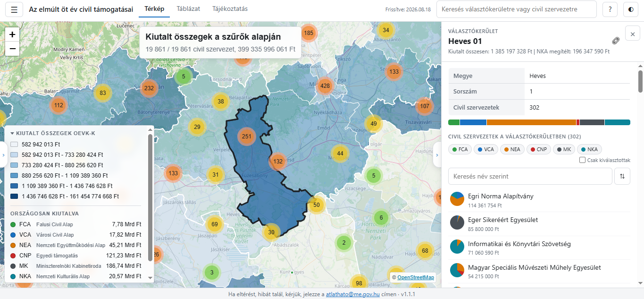This screenshot has height=299, width=644.
Task: Open the hamburger menu
Action: point(14,9)
